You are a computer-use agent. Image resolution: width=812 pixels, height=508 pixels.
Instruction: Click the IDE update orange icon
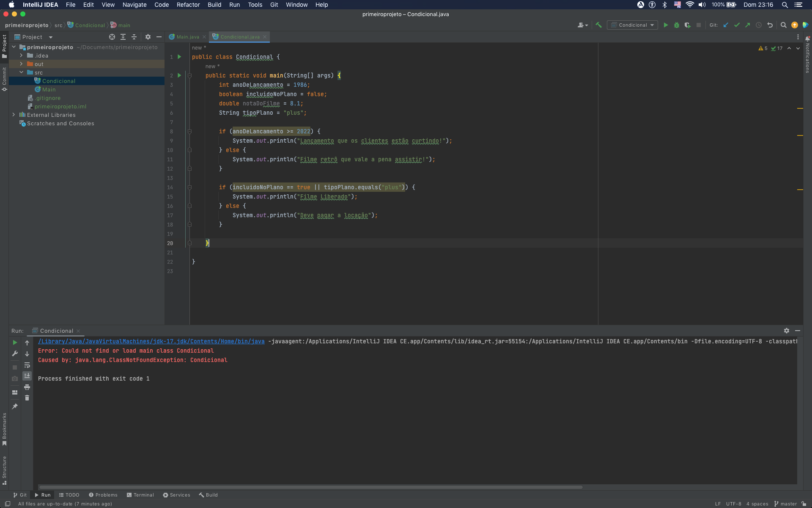(795, 25)
